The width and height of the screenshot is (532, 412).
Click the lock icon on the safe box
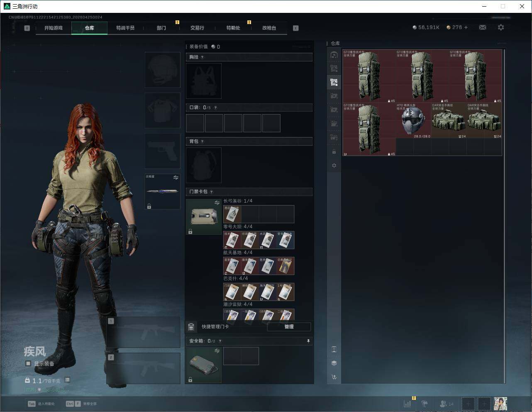point(190,380)
